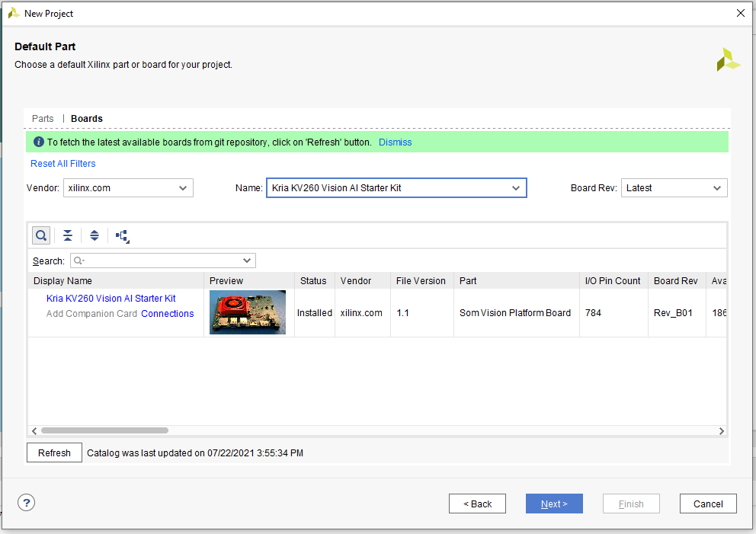
Task: Click xilinx.com vendor cell in table
Action: point(361,313)
